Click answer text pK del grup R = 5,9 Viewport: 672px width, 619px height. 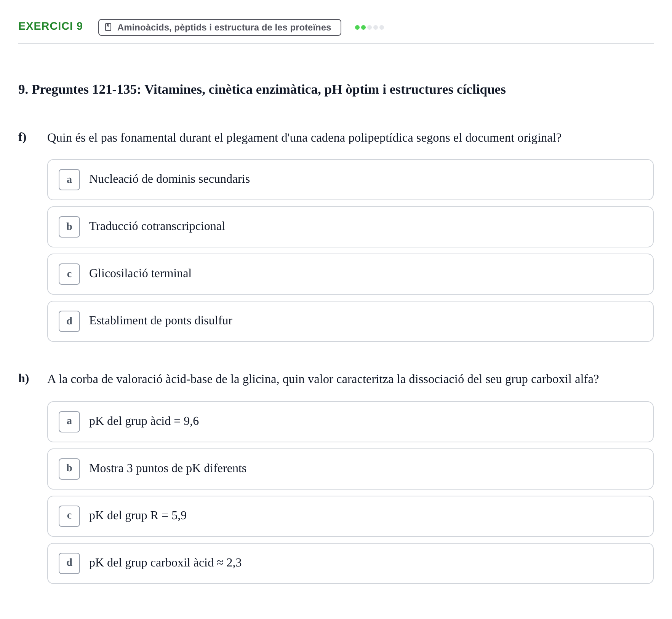[138, 515]
